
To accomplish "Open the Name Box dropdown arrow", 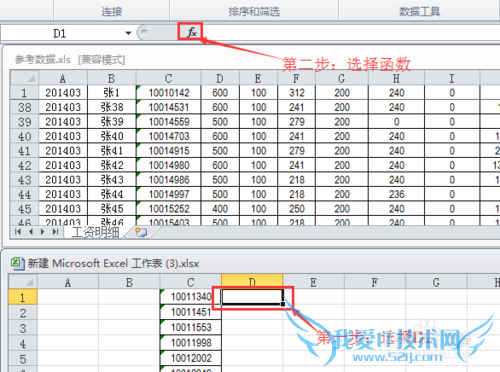I will tap(128, 33).
